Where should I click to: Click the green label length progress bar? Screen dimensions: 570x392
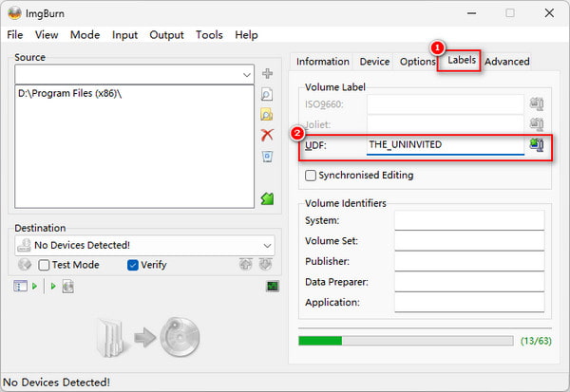click(x=406, y=341)
